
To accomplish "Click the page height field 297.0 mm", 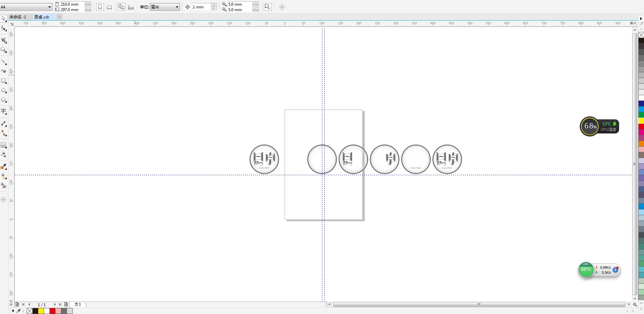I will (72, 10).
